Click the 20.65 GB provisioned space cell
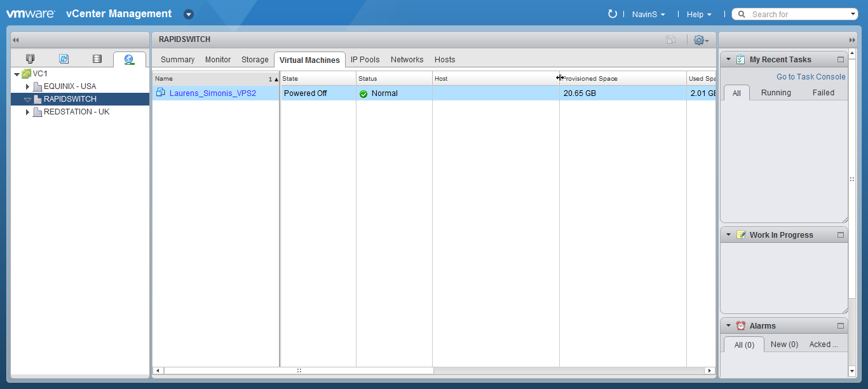The height and width of the screenshot is (389, 868). point(623,93)
